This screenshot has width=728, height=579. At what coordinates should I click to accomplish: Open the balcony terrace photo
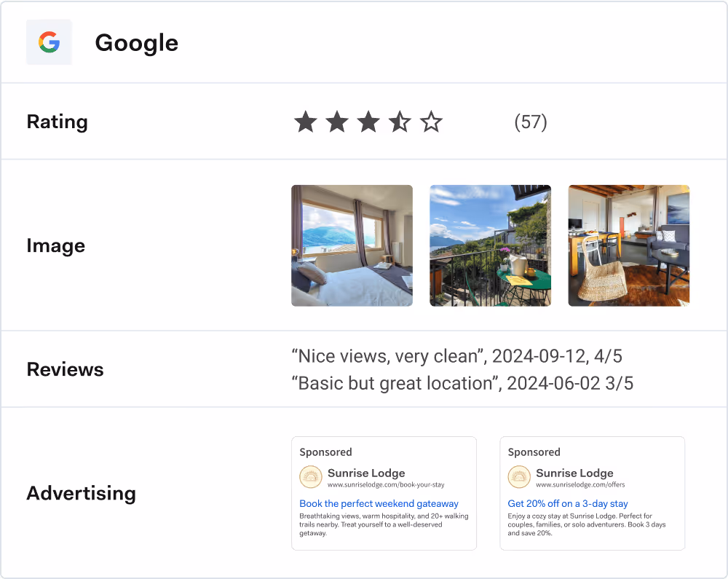(x=490, y=245)
